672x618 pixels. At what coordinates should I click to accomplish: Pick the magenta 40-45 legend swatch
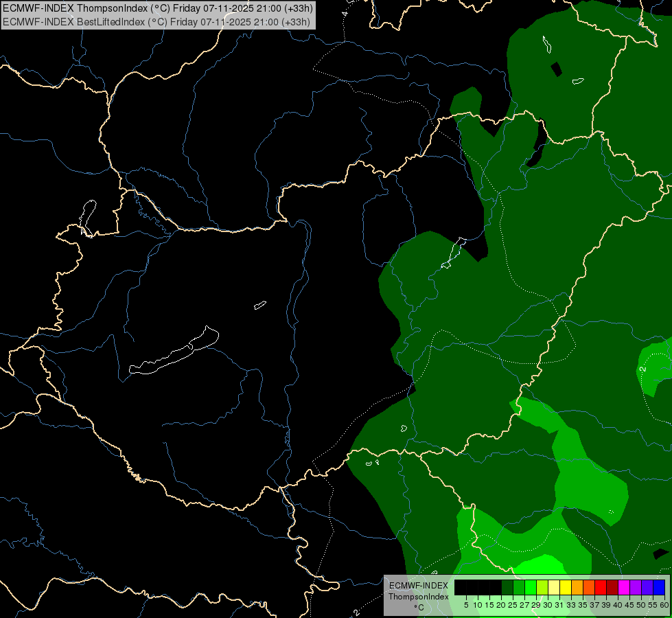623,588
